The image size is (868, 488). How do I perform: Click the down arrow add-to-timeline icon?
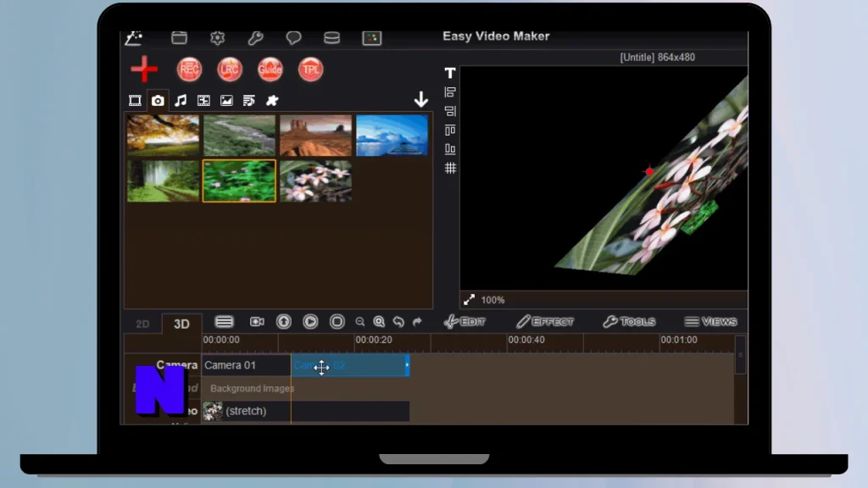[x=421, y=100]
